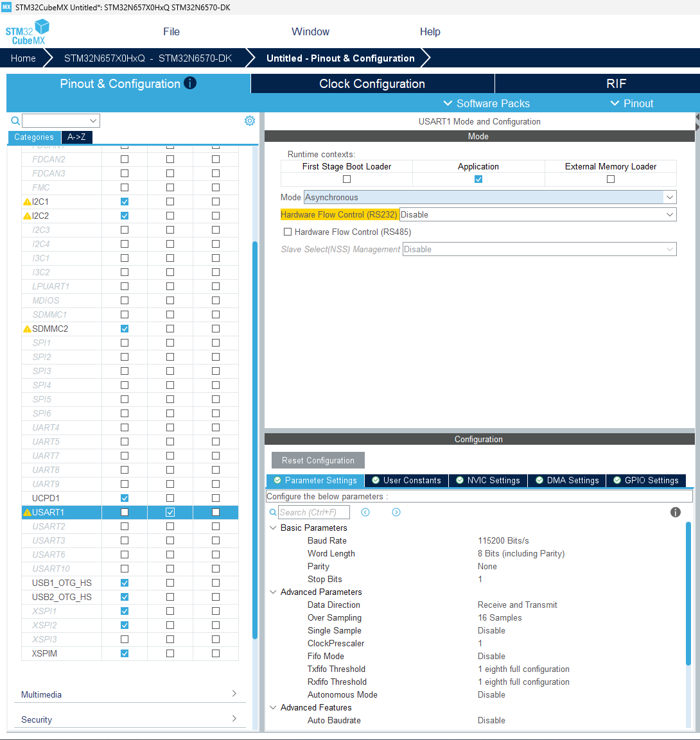Click the MX title bar app icon

6,7
